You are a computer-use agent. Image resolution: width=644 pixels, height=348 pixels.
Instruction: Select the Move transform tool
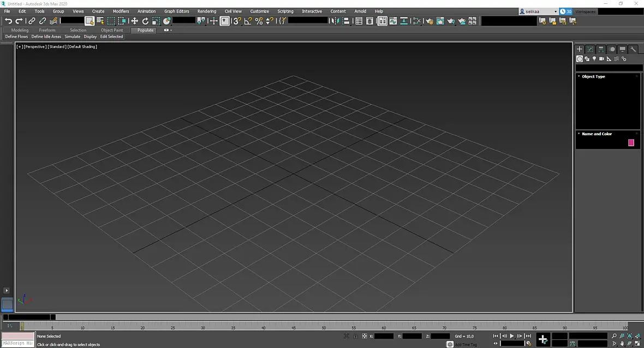point(134,21)
